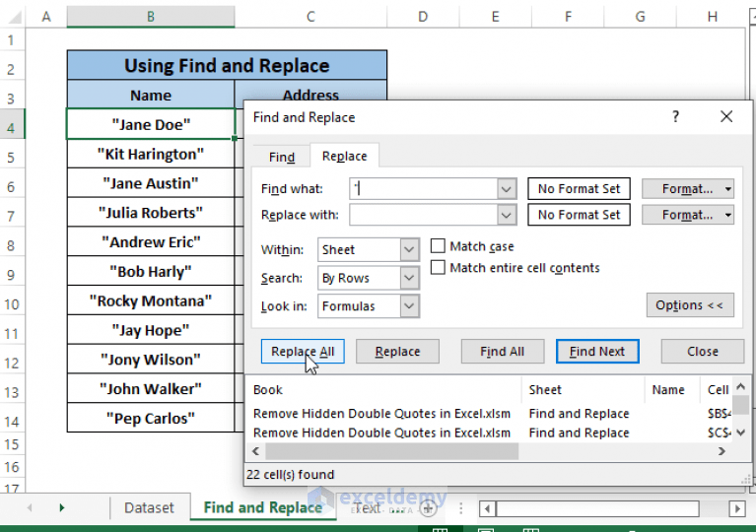Click worksheet horizontal scrollbar track
This screenshot has height=532, width=756.
597,508
